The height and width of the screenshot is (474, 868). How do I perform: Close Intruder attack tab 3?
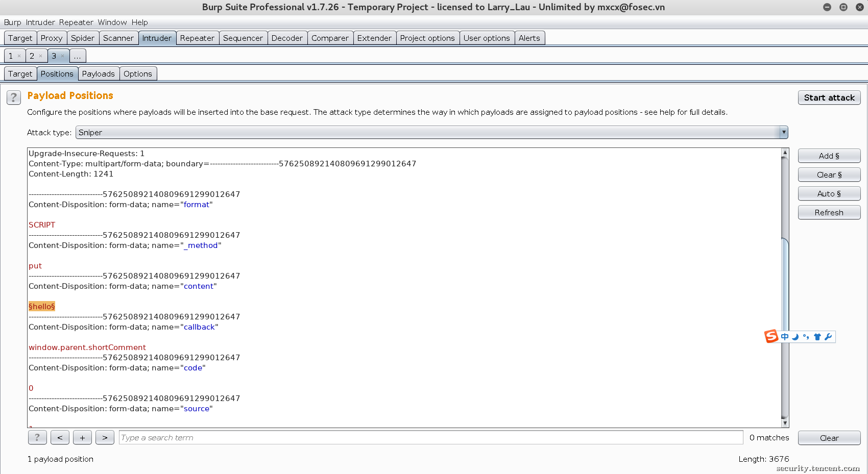coord(63,56)
